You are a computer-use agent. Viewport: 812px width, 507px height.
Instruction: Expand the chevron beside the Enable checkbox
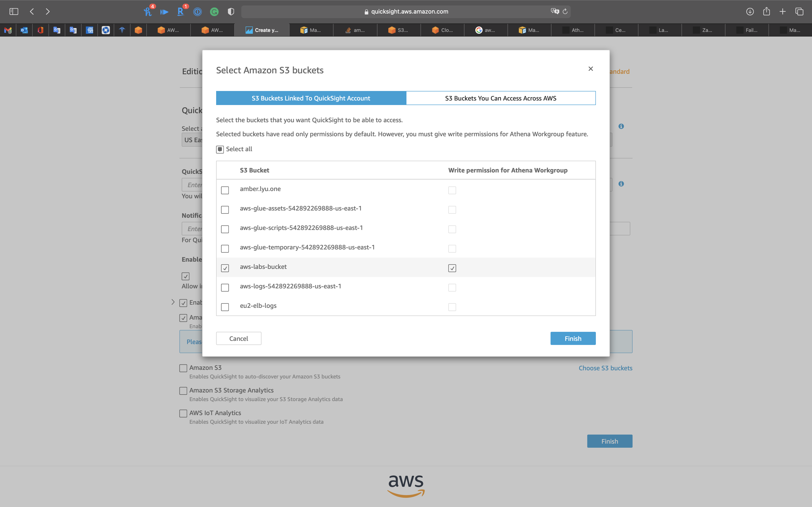(x=173, y=302)
